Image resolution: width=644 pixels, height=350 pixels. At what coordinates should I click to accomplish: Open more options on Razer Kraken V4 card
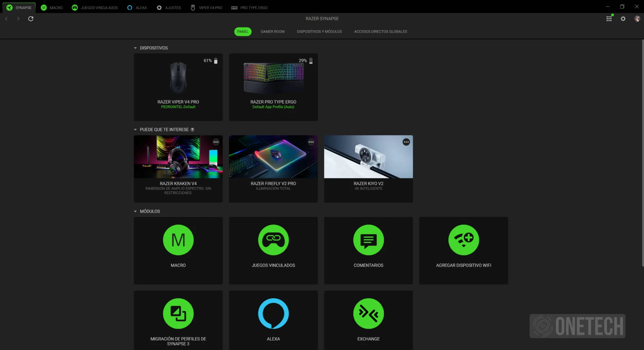pos(216,142)
